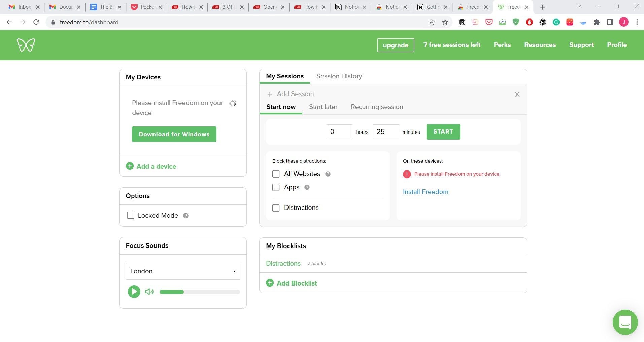Open the Pocket extension icon
This screenshot has width=644, height=342.
coord(489,22)
